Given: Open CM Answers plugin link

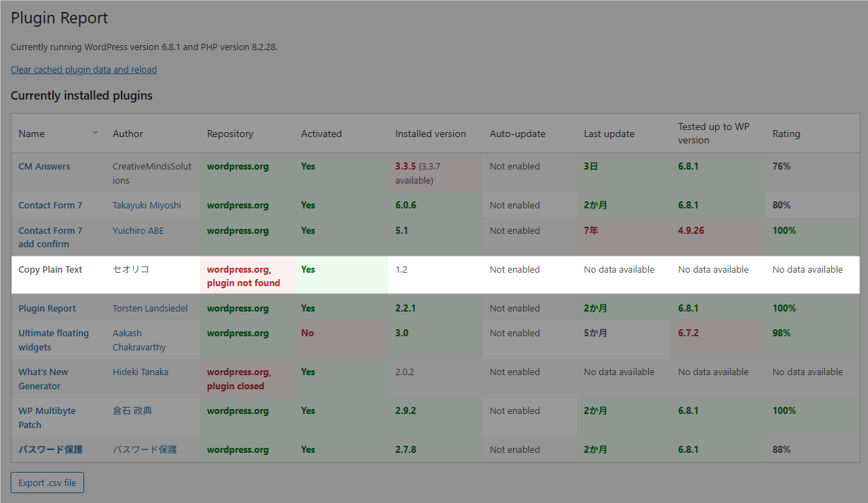Looking at the screenshot, I should (44, 166).
